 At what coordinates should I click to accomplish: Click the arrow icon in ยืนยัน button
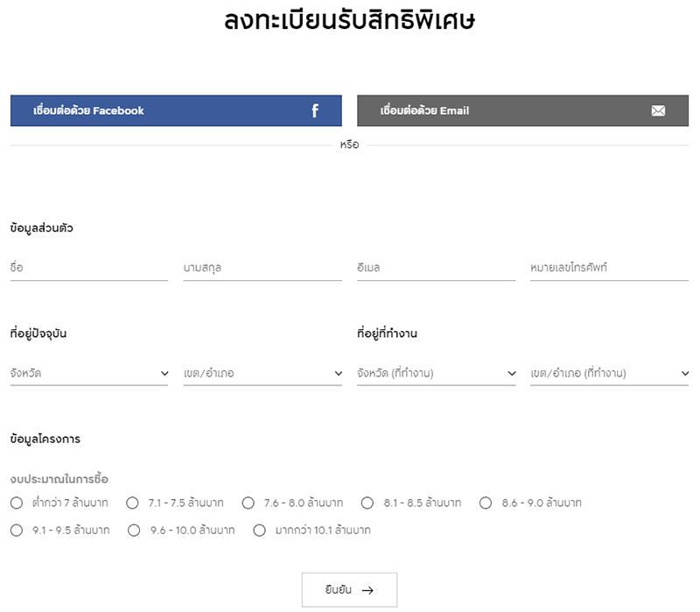click(x=367, y=590)
